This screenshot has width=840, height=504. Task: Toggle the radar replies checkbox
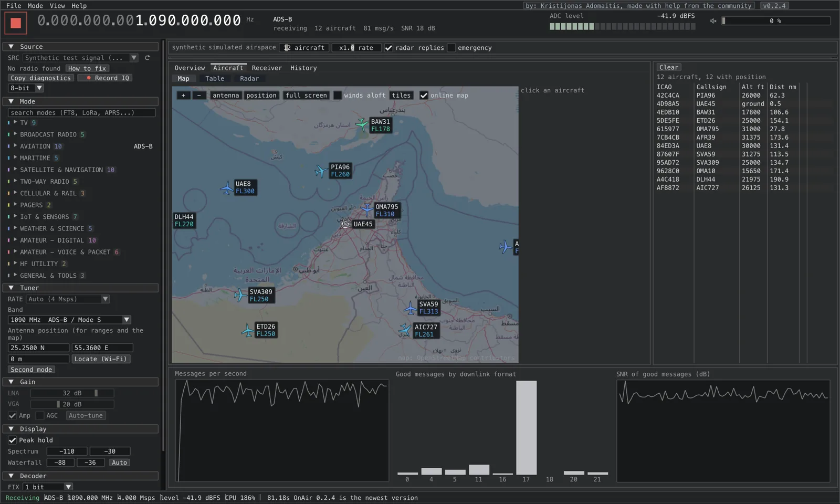pos(388,48)
